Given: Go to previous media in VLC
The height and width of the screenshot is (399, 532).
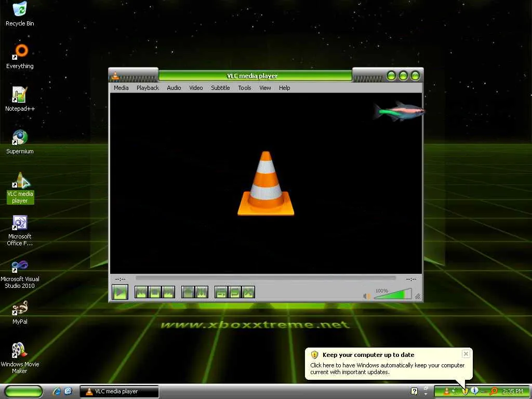Looking at the screenshot, I should point(141,292).
